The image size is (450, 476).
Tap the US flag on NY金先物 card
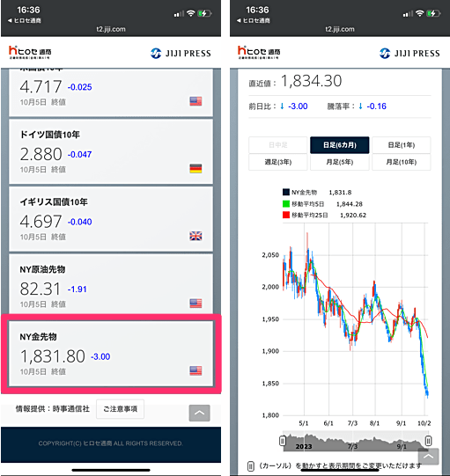pos(195,370)
